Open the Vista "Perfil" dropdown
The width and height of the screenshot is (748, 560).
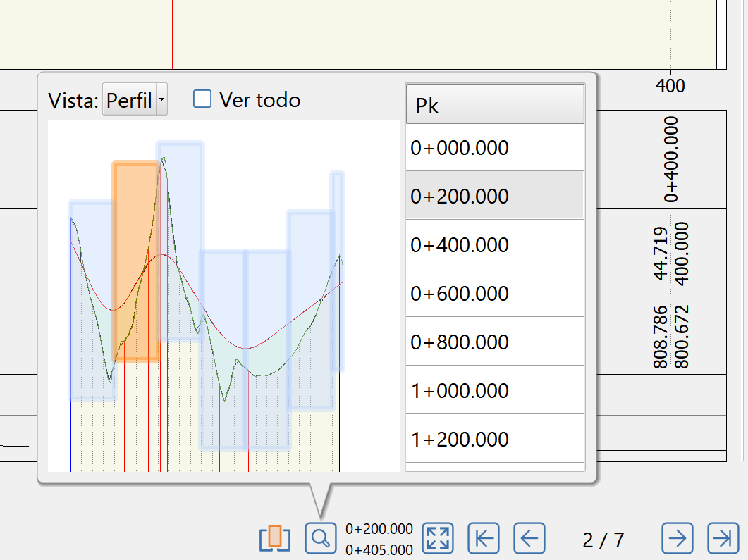[135, 101]
